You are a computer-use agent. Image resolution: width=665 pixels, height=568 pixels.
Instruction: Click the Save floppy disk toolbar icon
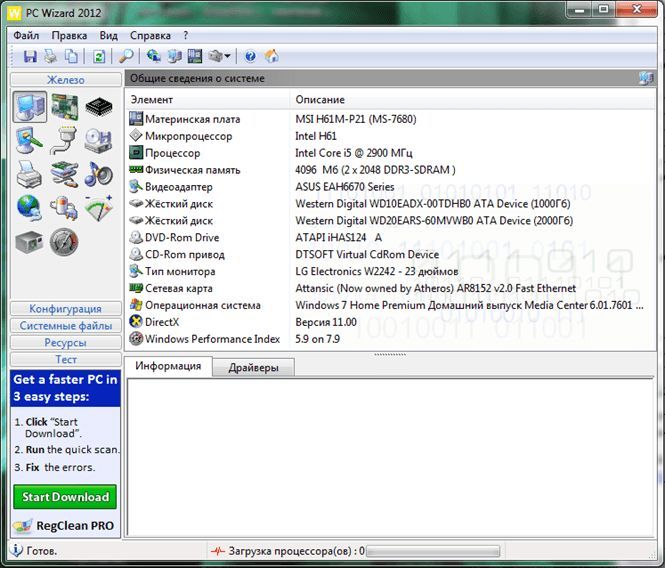[30, 56]
